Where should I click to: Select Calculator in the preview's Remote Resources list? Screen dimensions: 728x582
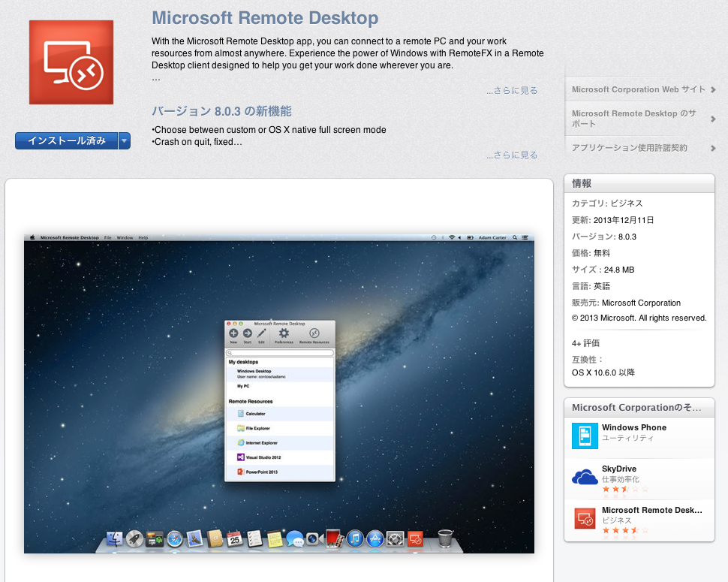pyautogui.click(x=279, y=413)
